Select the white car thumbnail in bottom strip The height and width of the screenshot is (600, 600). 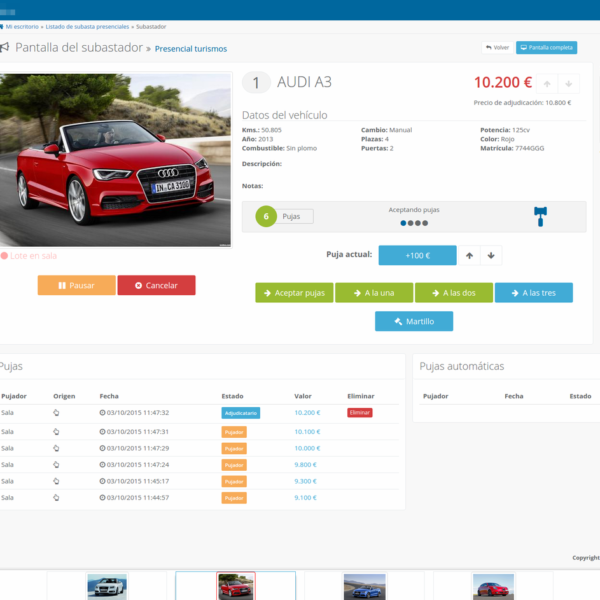(x=107, y=586)
